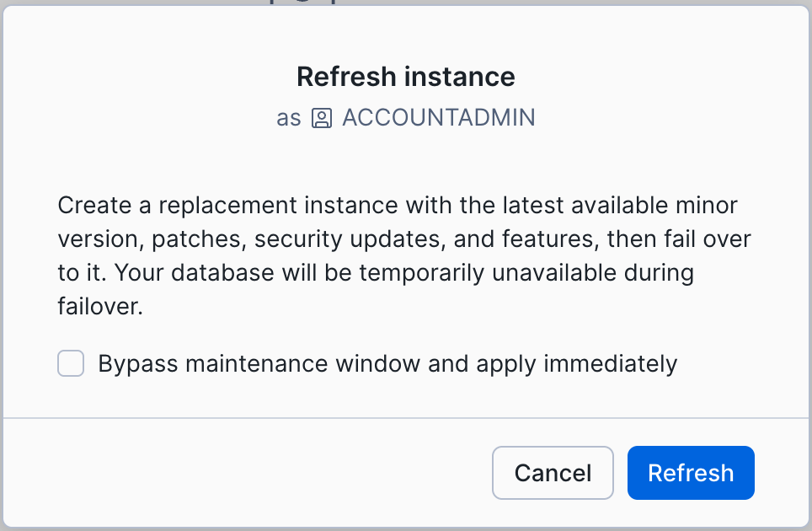Click the word 'as' before the role icon
This screenshot has height=531, width=812.
[x=288, y=118]
